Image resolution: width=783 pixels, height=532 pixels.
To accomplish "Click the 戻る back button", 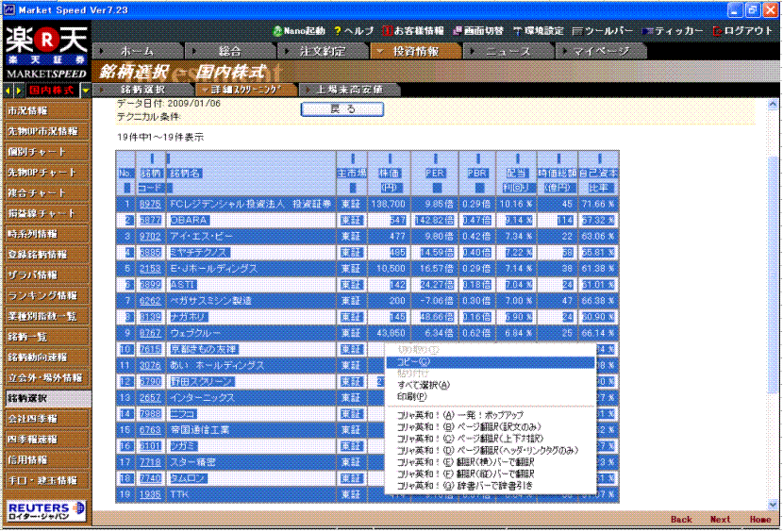I will point(342,108).
